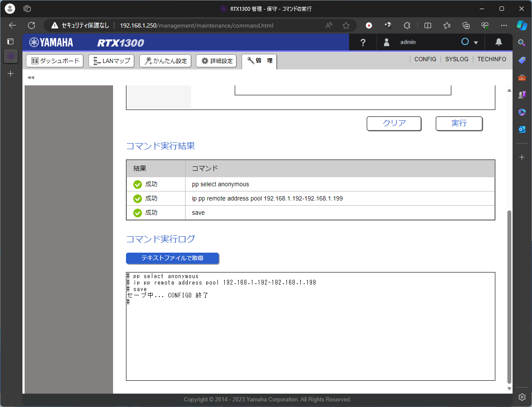
Task: Click the red record extension icon
Action: tap(369, 25)
